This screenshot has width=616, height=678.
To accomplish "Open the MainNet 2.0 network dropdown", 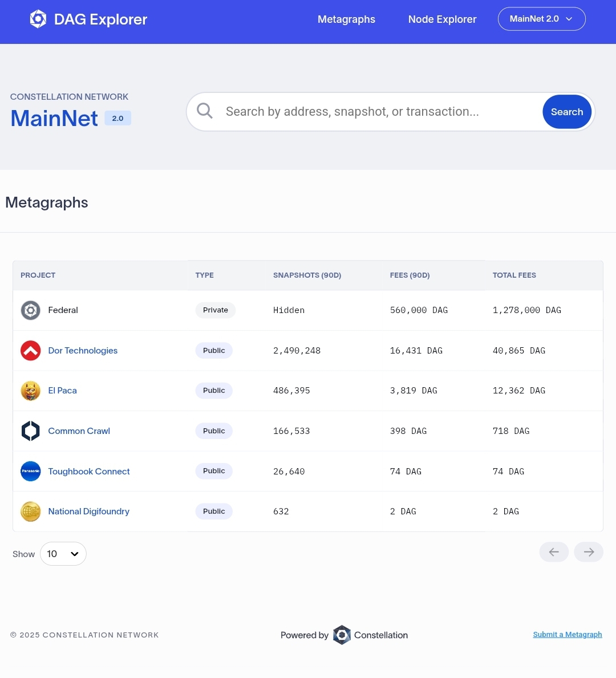I will (x=542, y=19).
